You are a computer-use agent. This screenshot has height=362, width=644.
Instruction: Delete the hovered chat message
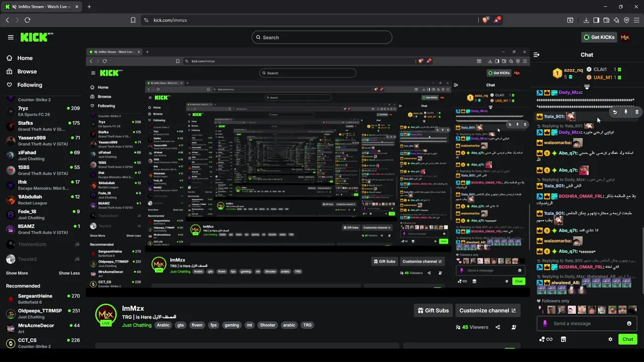click(x=636, y=112)
